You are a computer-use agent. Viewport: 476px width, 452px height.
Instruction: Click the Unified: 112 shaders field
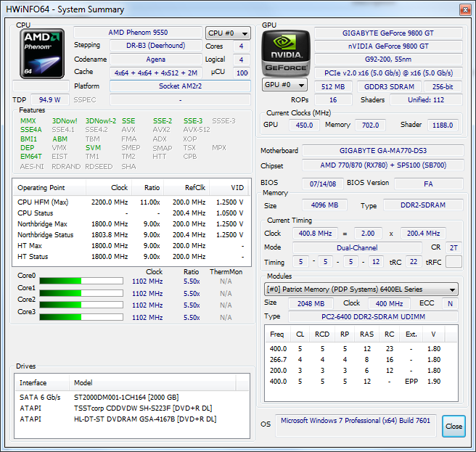click(x=426, y=100)
